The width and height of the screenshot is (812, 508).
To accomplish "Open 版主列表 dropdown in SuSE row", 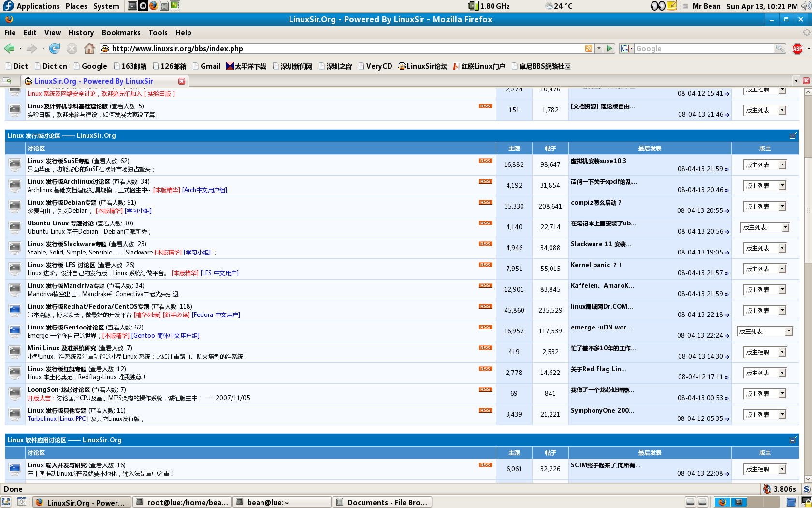I will 765,165.
